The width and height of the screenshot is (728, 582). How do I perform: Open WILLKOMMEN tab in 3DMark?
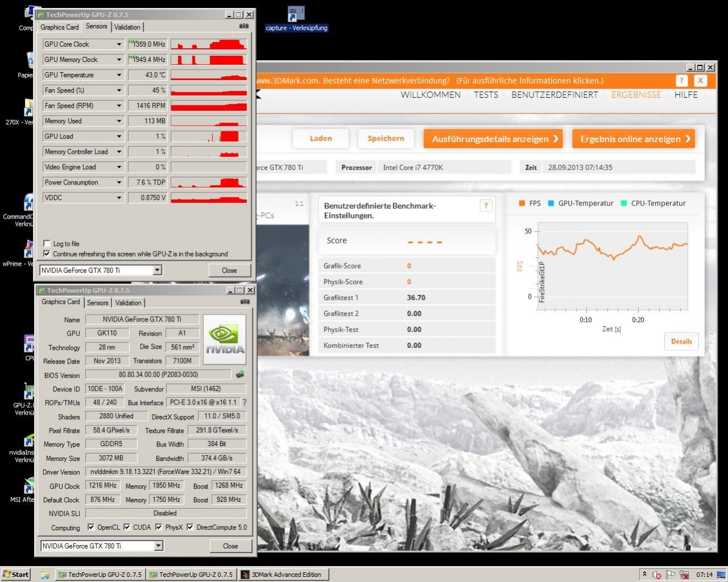[x=430, y=95]
